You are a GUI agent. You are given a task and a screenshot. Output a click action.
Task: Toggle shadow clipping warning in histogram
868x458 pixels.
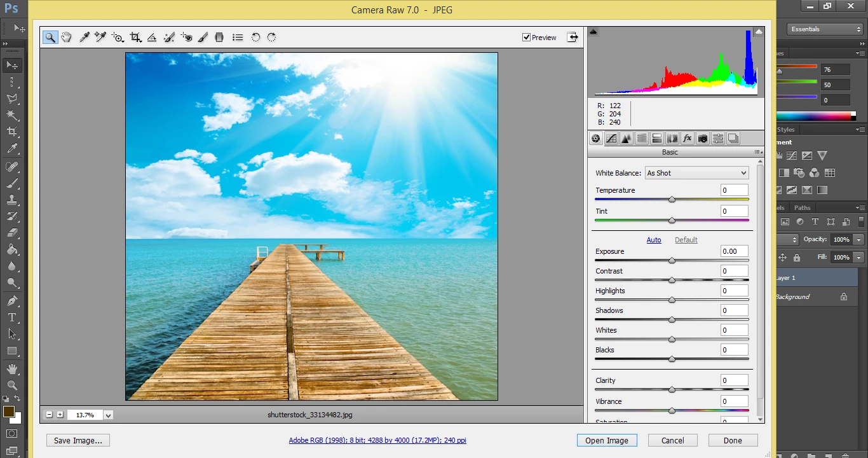(x=593, y=32)
